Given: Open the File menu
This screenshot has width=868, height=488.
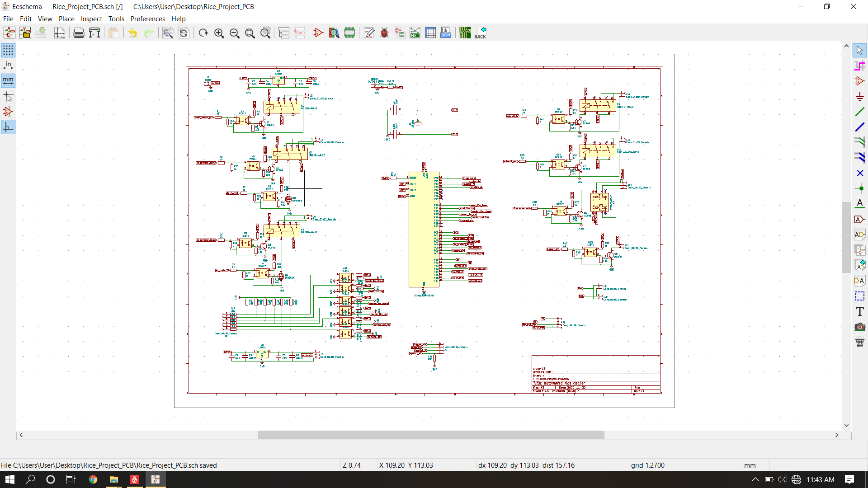Looking at the screenshot, I should (x=8, y=19).
